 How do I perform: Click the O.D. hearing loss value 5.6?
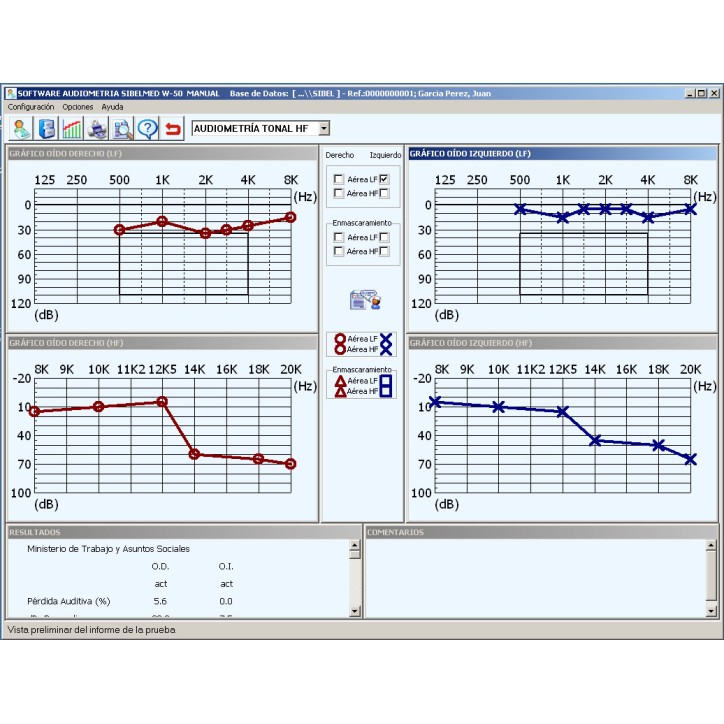160,601
